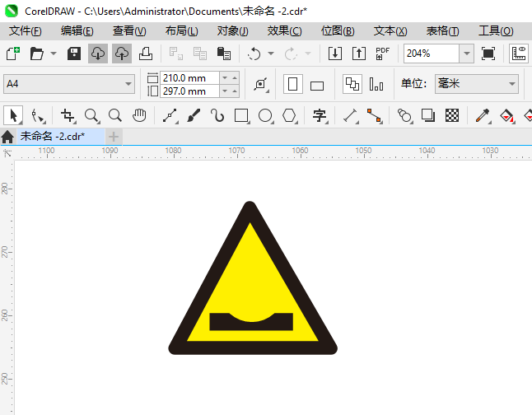532x415 pixels.
Task: Click the Redo icon
Action: click(291, 54)
